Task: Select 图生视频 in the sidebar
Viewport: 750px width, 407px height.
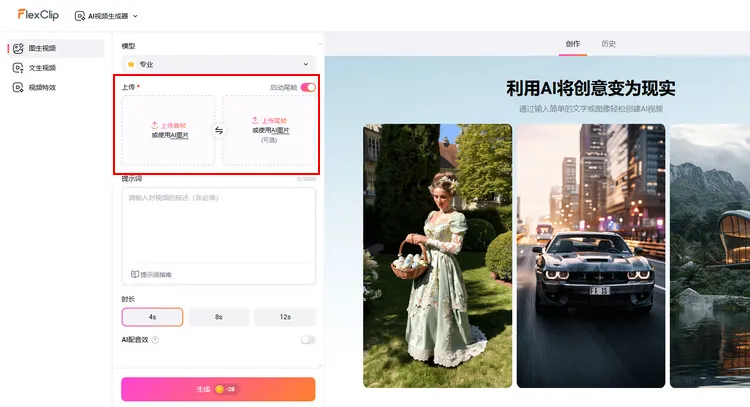Action: (x=56, y=48)
